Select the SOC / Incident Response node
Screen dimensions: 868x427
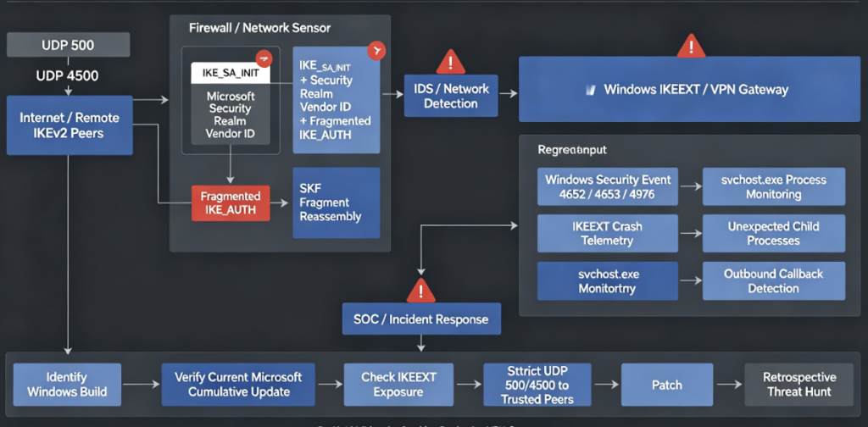coord(421,319)
